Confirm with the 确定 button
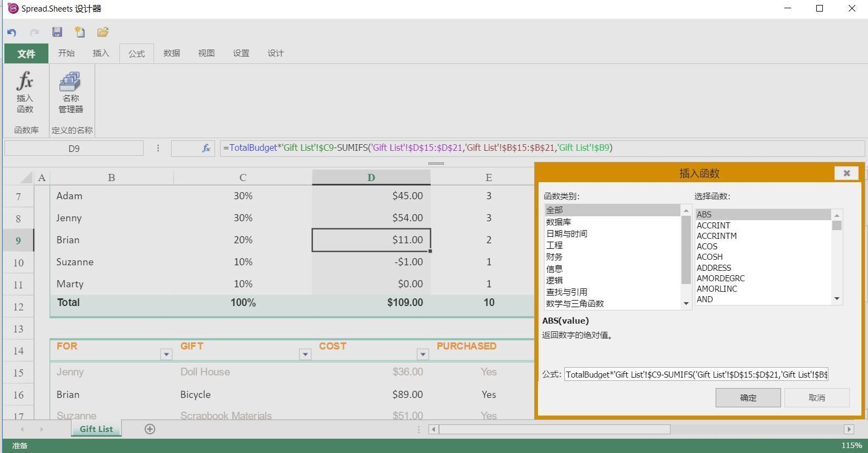 (x=748, y=397)
